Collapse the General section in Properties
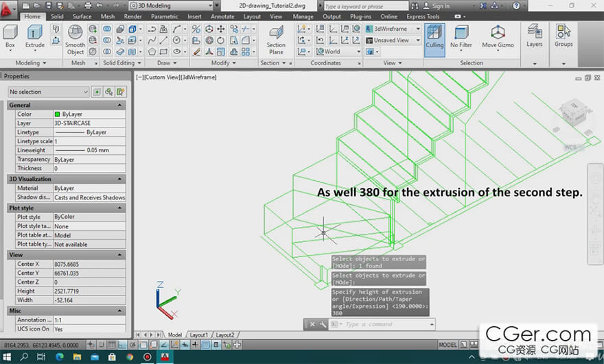The height and width of the screenshot is (364, 604). click(119, 105)
